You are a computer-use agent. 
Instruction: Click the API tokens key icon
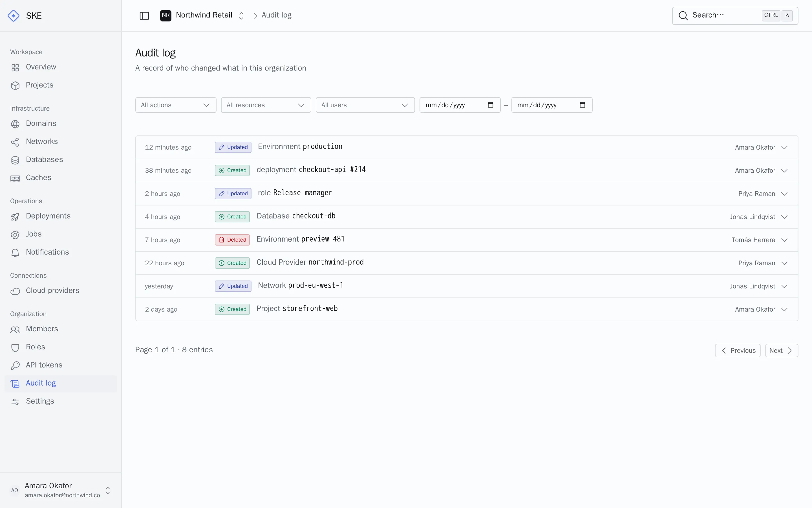tap(15, 366)
